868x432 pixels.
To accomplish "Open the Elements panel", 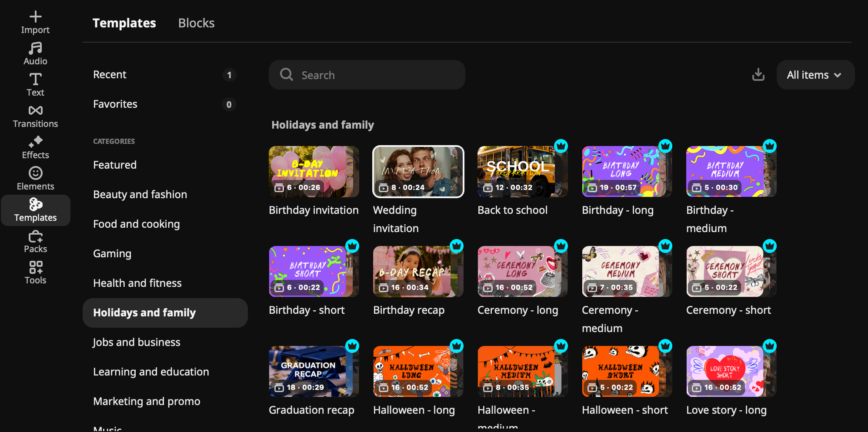I will pyautogui.click(x=35, y=179).
